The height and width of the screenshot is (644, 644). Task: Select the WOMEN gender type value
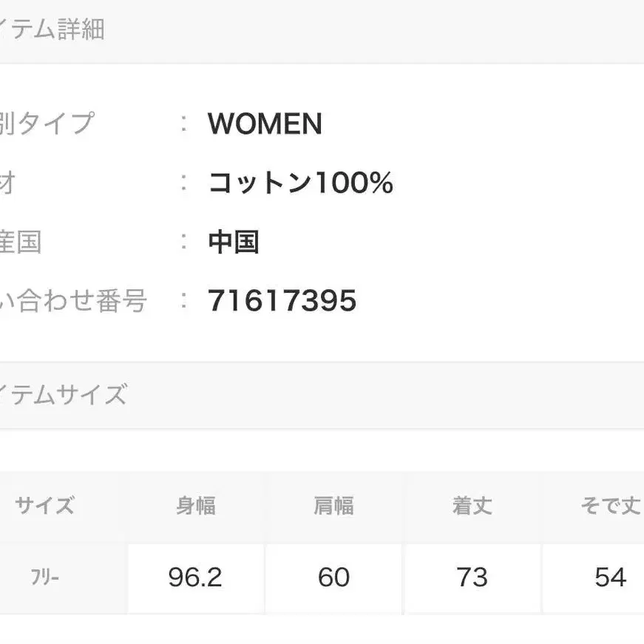tap(265, 123)
